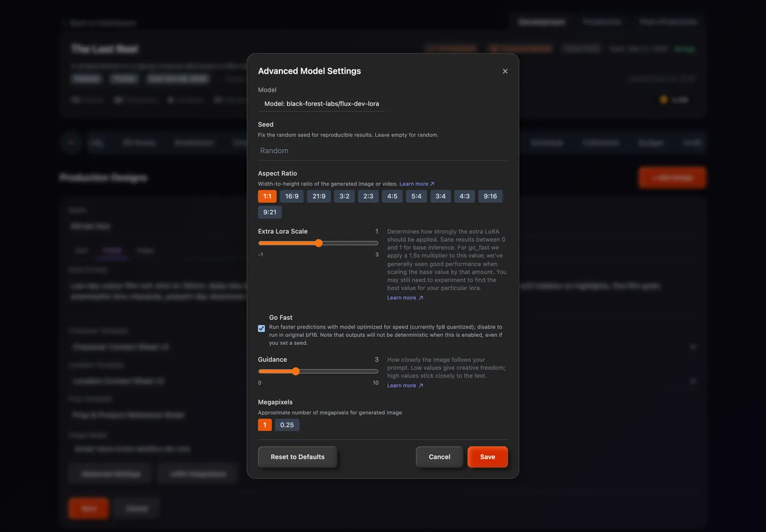Click Reset to Defaults button

coord(297,457)
